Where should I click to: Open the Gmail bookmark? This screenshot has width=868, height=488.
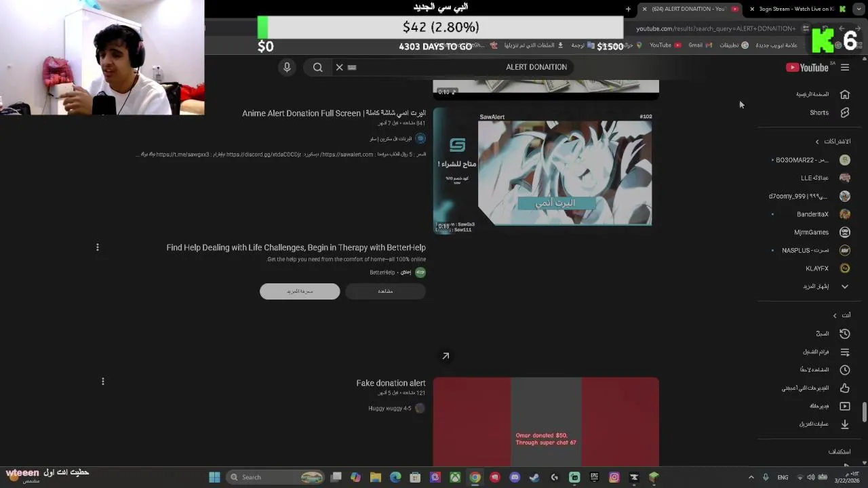pyautogui.click(x=700, y=45)
